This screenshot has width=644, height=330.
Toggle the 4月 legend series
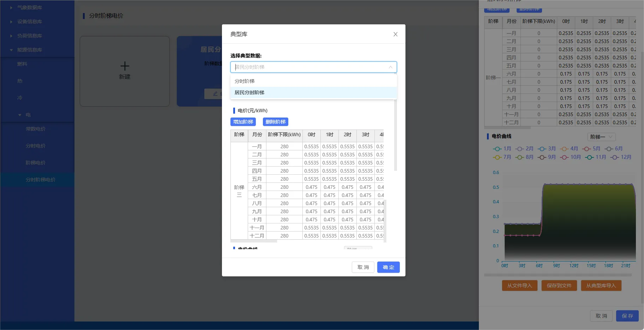569,149
